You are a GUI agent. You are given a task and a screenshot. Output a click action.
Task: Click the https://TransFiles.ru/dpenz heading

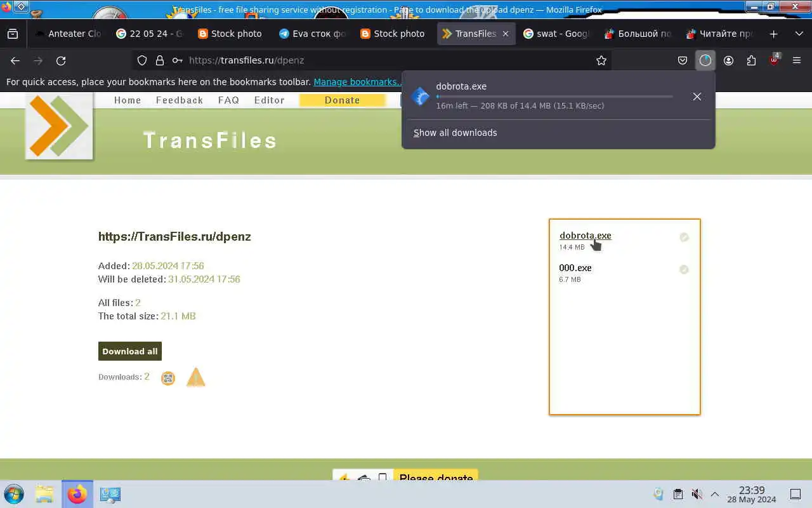pyautogui.click(x=174, y=236)
